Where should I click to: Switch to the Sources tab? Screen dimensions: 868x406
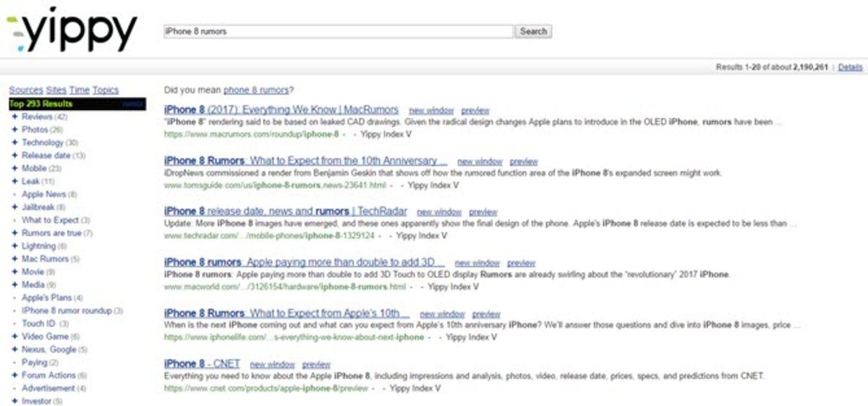(x=26, y=90)
